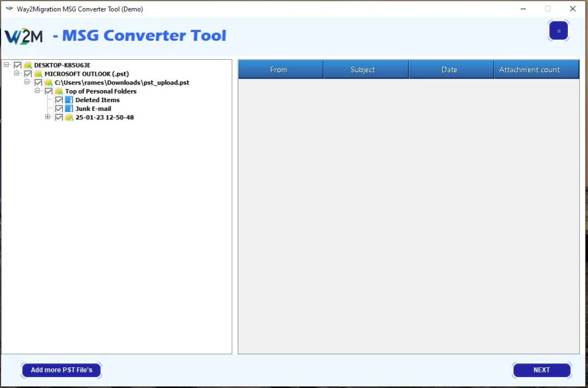Click the Top of Personal Folders icon
588x388 pixels.
59,91
